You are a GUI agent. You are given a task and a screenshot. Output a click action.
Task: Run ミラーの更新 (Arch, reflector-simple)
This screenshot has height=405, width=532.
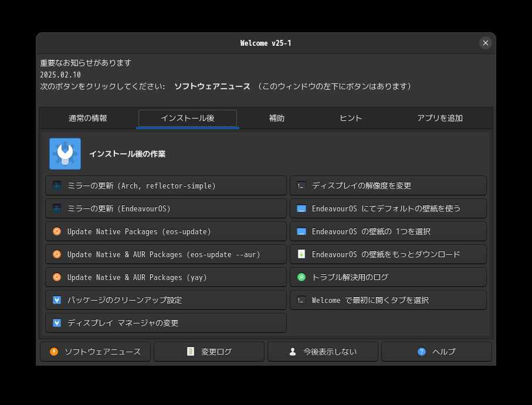pos(166,185)
